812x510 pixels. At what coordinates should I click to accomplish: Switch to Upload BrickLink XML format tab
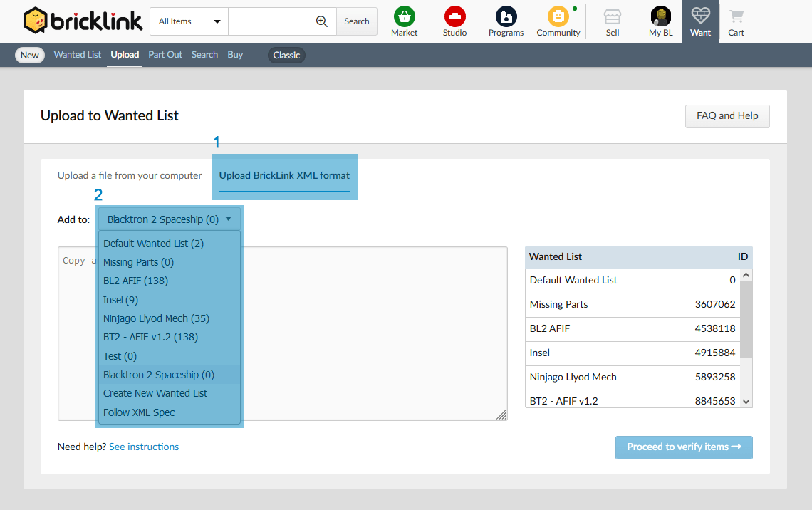pos(284,175)
